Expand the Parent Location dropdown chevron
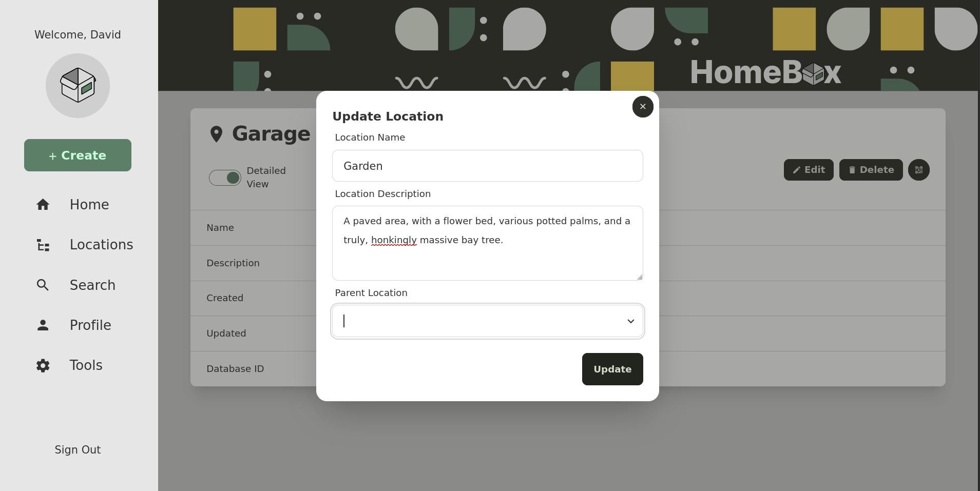The image size is (980, 491). 630,321
